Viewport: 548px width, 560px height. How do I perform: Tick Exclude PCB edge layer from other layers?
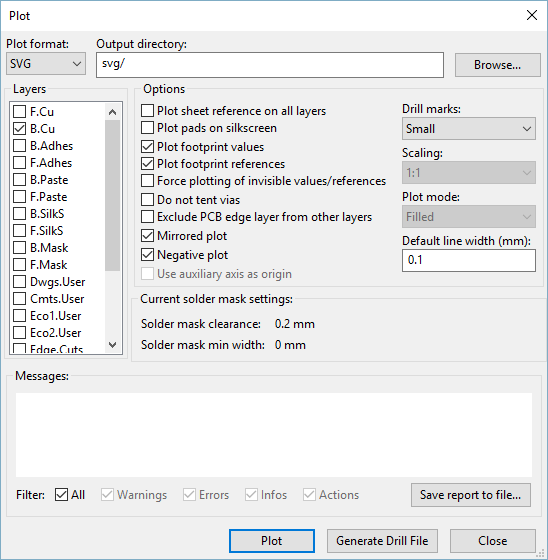[x=147, y=217]
